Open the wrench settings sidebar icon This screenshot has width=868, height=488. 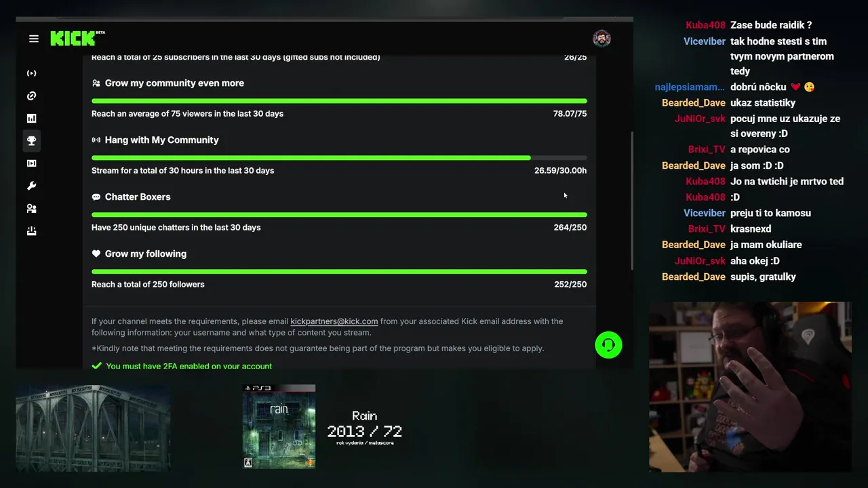[x=31, y=186]
